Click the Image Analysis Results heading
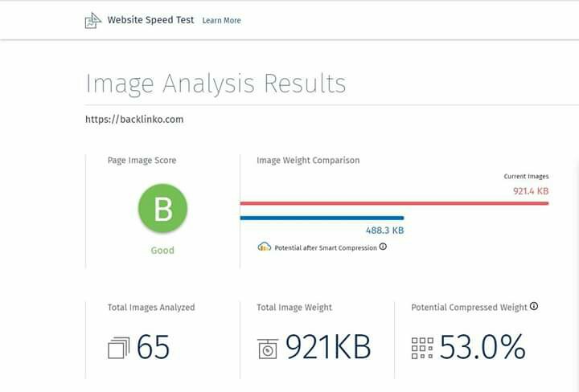This screenshot has height=392, width=579. click(x=216, y=84)
